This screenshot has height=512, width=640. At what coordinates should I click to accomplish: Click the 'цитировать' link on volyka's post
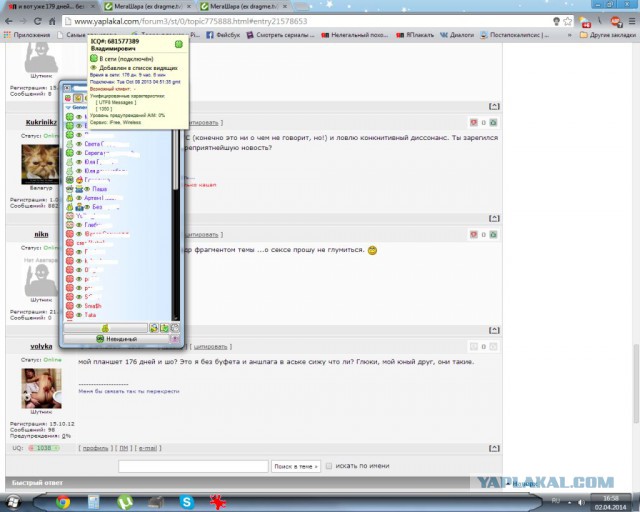coord(210,347)
